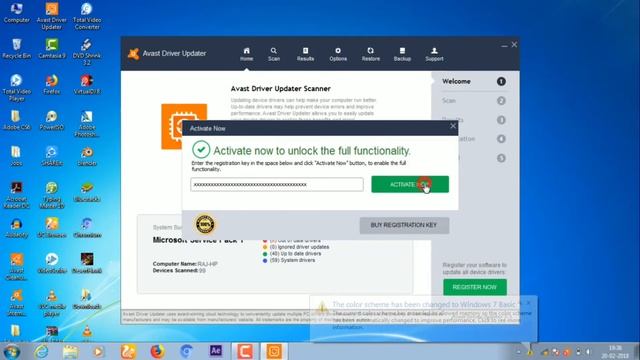Select the Jobs folder on the desktop

pos(16,156)
